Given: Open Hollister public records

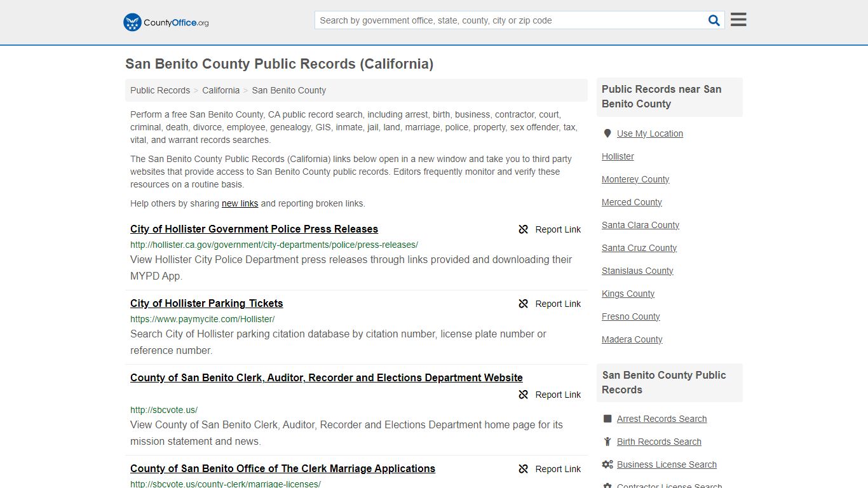Looking at the screenshot, I should [618, 156].
